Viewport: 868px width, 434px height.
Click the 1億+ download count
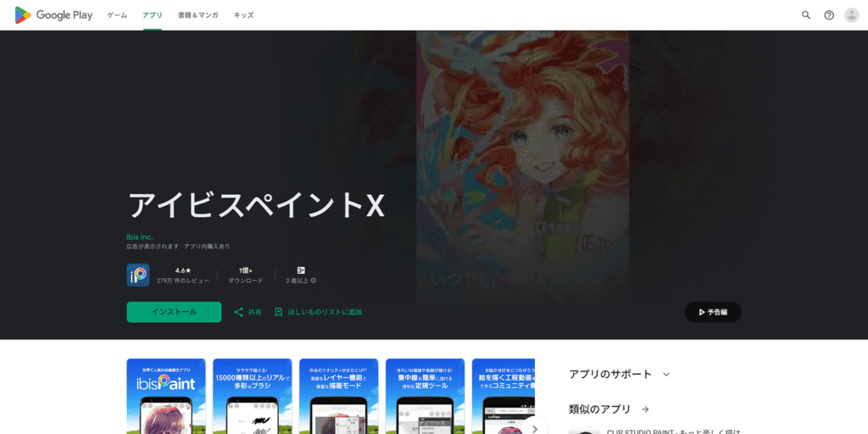(x=246, y=270)
